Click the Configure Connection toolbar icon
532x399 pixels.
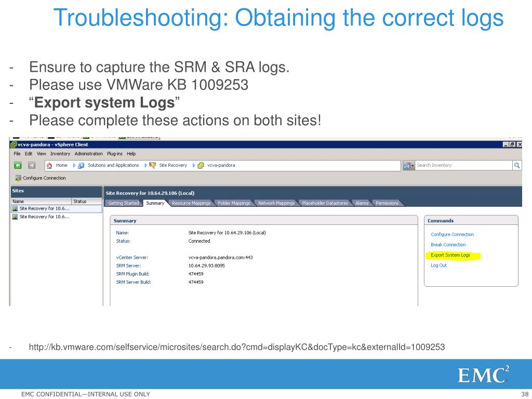[x=18, y=178]
